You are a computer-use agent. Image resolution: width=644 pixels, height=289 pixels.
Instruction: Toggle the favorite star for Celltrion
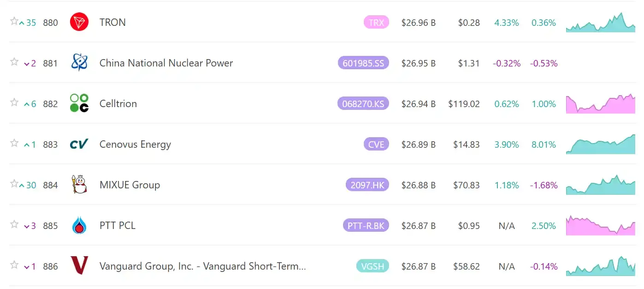[x=14, y=102]
